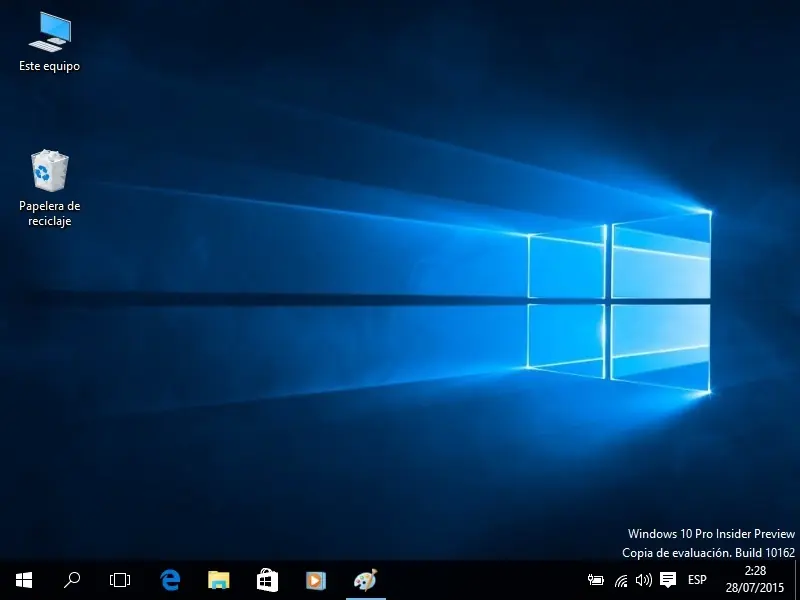Open the Action Center notifications icon
This screenshot has width=800, height=600.
pyautogui.click(x=668, y=580)
